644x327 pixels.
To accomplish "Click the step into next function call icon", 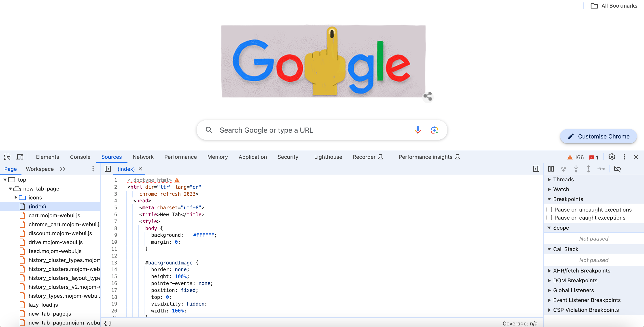I will 576,169.
